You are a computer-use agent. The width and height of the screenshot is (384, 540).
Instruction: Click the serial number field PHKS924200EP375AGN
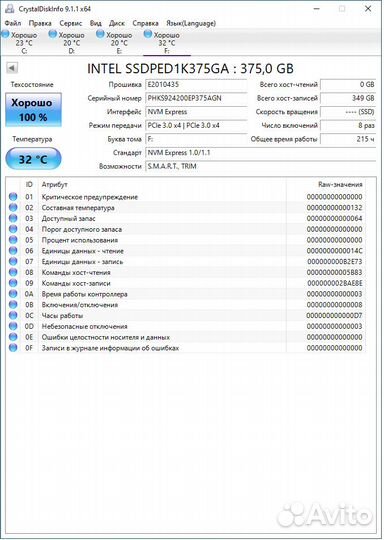[196, 98]
